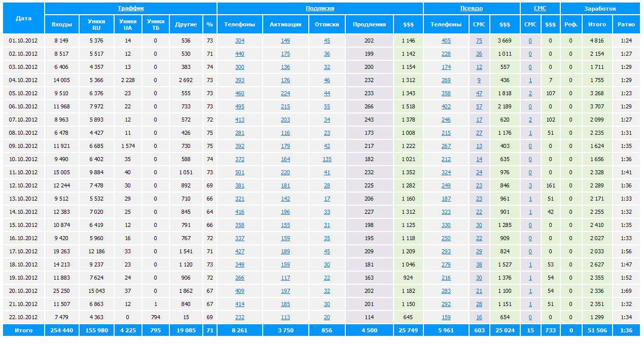This screenshot has height=344, width=644.
Task: Open the Траффик section header link
Action: coord(131,9)
